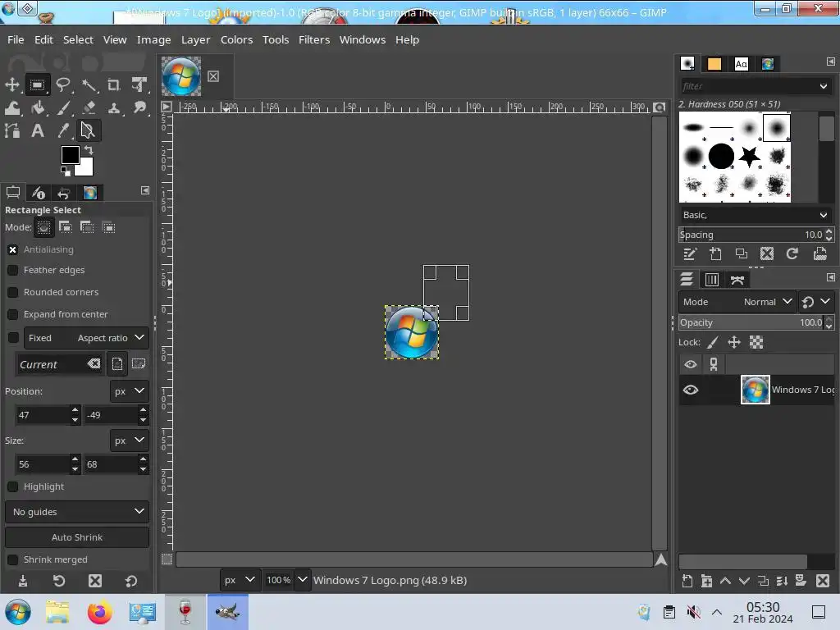The width and height of the screenshot is (840, 630).
Task: Open the Basic brush tag dropdown
Action: click(x=756, y=215)
